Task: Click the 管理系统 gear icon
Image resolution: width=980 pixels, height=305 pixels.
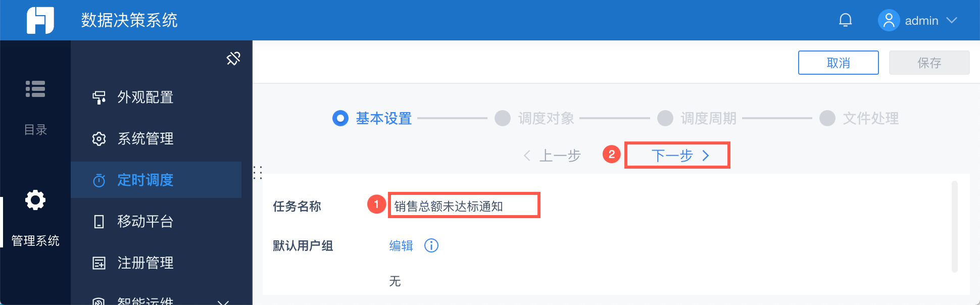Action: (35, 200)
